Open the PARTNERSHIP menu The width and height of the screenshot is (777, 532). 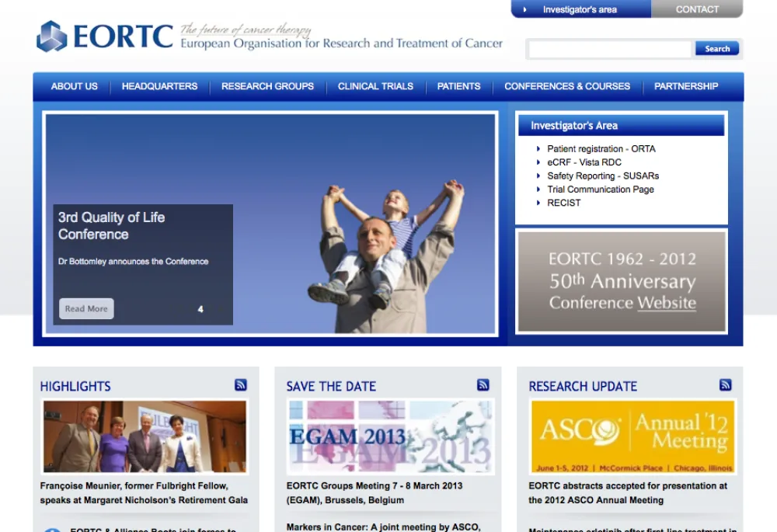[x=686, y=86]
